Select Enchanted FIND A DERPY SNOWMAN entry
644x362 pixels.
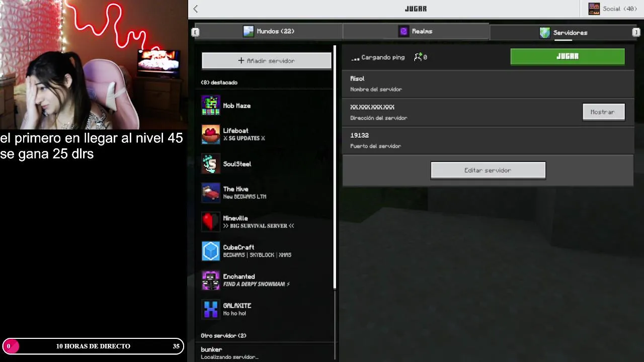click(x=267, y=280)
